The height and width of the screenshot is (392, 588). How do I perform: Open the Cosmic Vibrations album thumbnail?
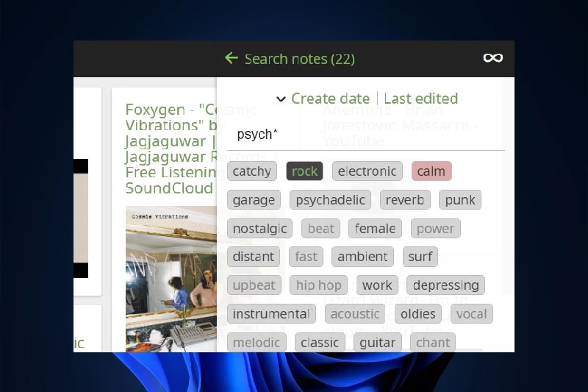click(171, 279)
